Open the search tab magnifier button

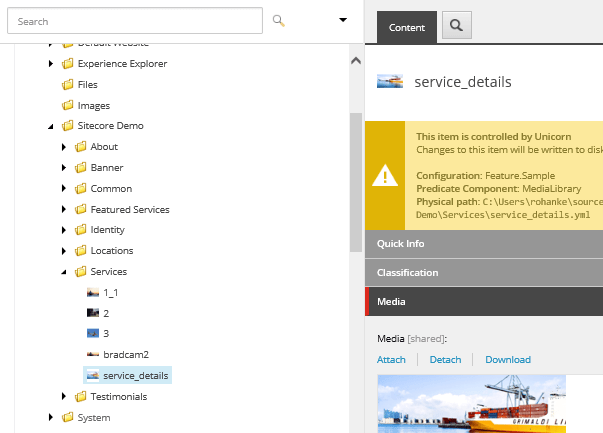point(456,27)
